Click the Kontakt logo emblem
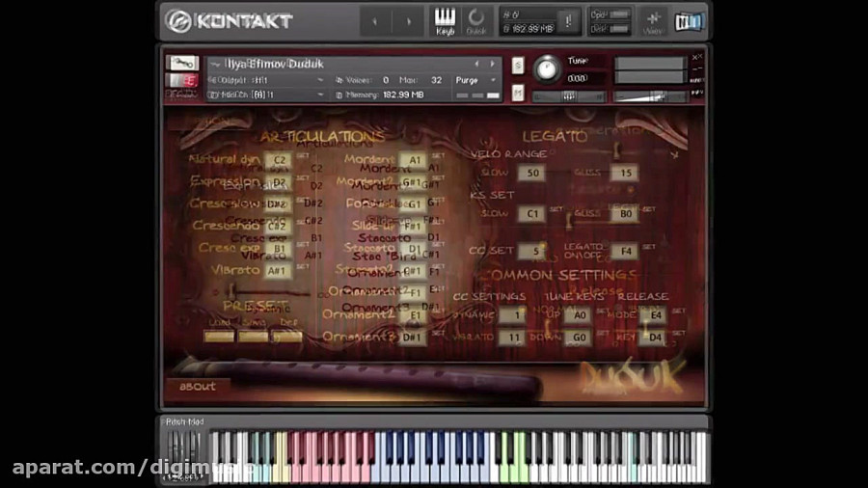 pos(178,21)
